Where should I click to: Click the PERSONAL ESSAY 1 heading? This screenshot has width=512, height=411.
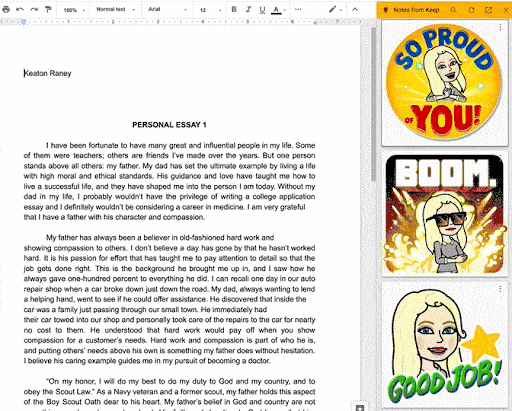[x=169, y=125]
